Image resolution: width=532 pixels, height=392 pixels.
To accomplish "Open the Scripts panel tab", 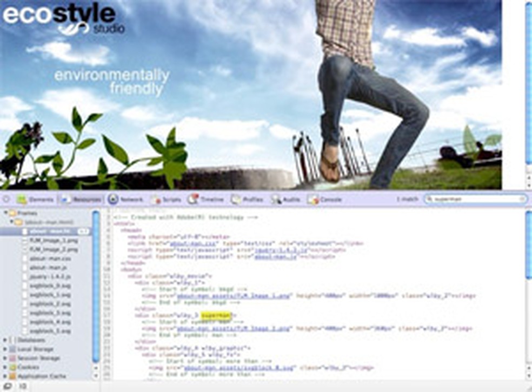I will click(x=167, y=199).
